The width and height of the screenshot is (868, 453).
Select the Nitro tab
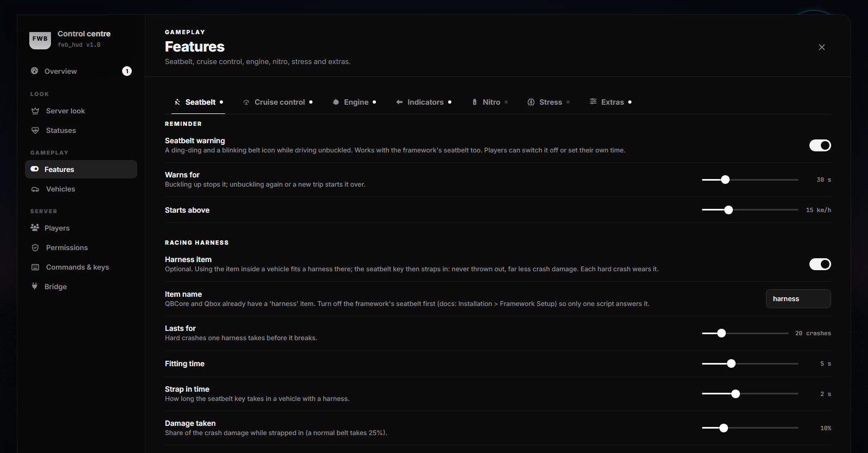point(490,102)
